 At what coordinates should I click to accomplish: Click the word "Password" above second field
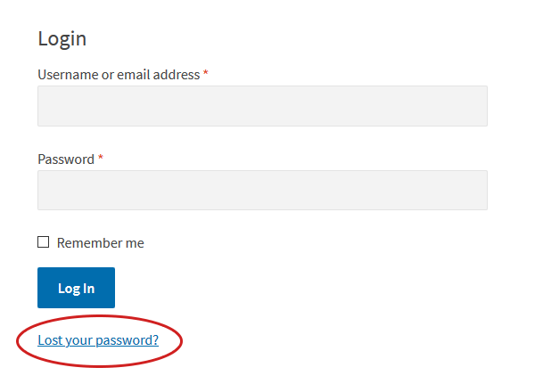tap(66, 159)
